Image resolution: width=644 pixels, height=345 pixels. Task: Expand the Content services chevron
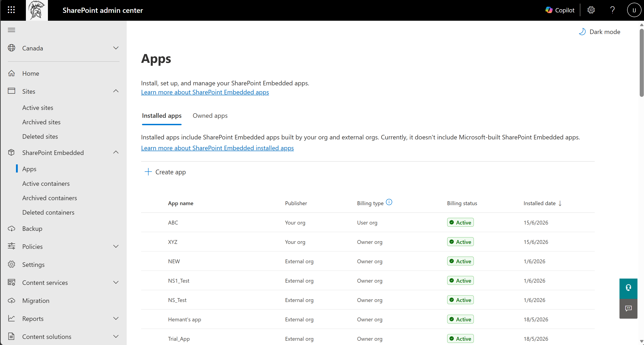pos(116,282)
